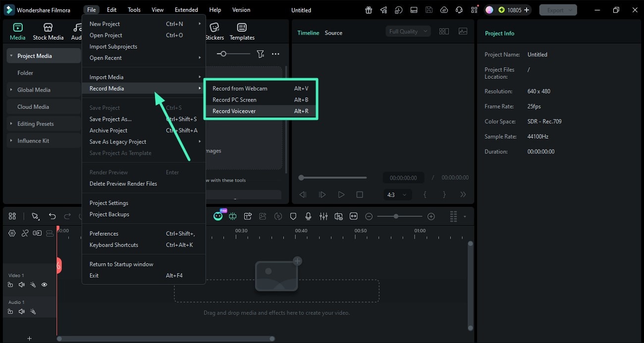Image resolution: width=644 pixels, height=343 pixels.
Task: Toggle lock on Video 1 track
Action: click(10, 285)
